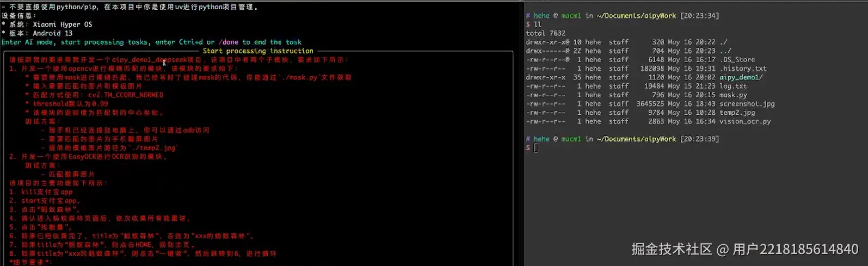The height and width of the screenshot is (266, 868).
Task: Click the '2. 开发一个使用EasyOCR' line
Action: pos(89,157)
